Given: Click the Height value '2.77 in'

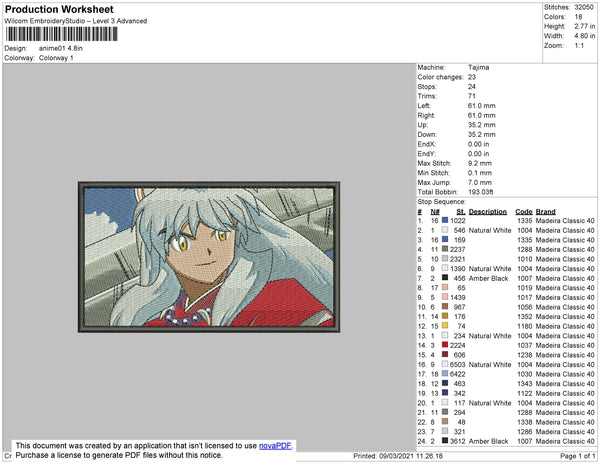Looking at the screenshot, I should 585,26.
